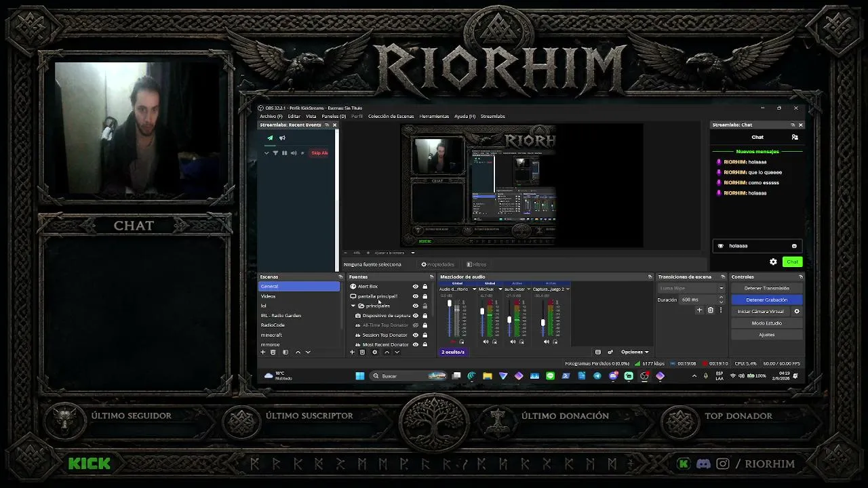Open Telegram from the Windows taskbar
The height and width of the screenshot is (488, 868).
[x=597, y=376]
